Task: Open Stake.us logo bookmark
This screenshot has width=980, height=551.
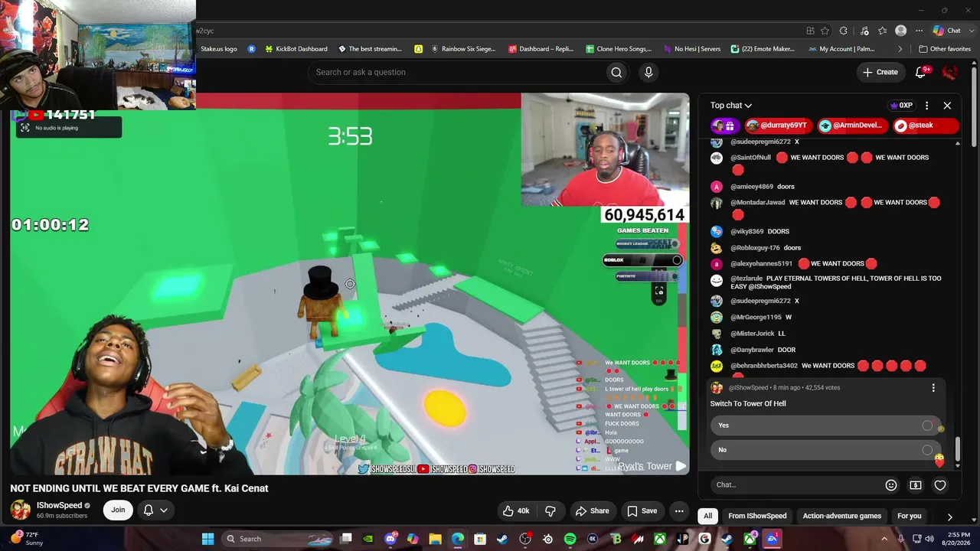Action: point(219,49)
